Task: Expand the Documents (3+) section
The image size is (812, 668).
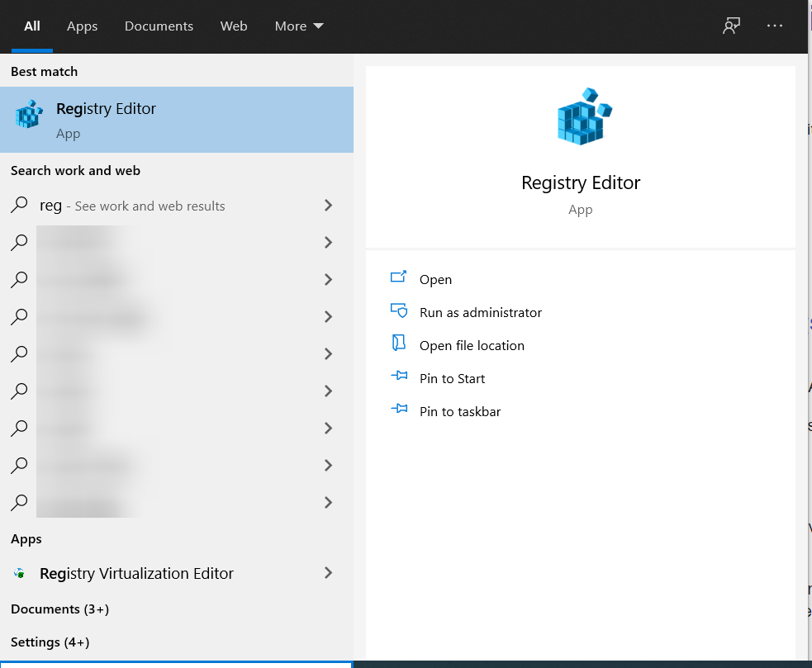Action: click(x=59, y=609)
